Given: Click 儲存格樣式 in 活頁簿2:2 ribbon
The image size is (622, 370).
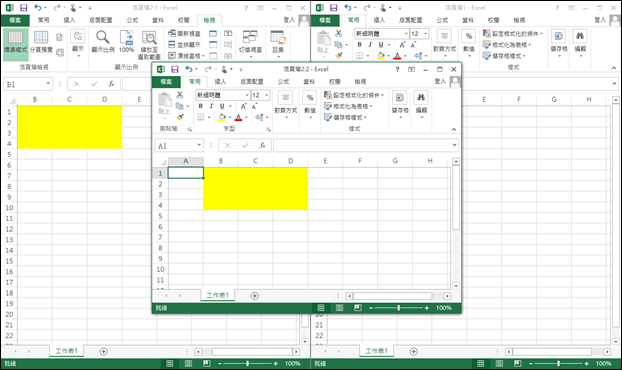Looking at the screenshot, I should pos(345,117).
